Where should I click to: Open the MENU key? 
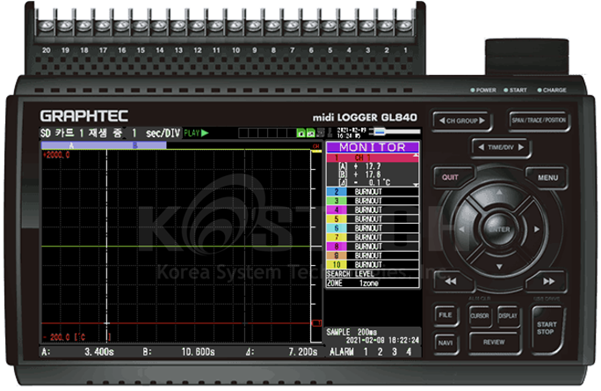point(547,177)
